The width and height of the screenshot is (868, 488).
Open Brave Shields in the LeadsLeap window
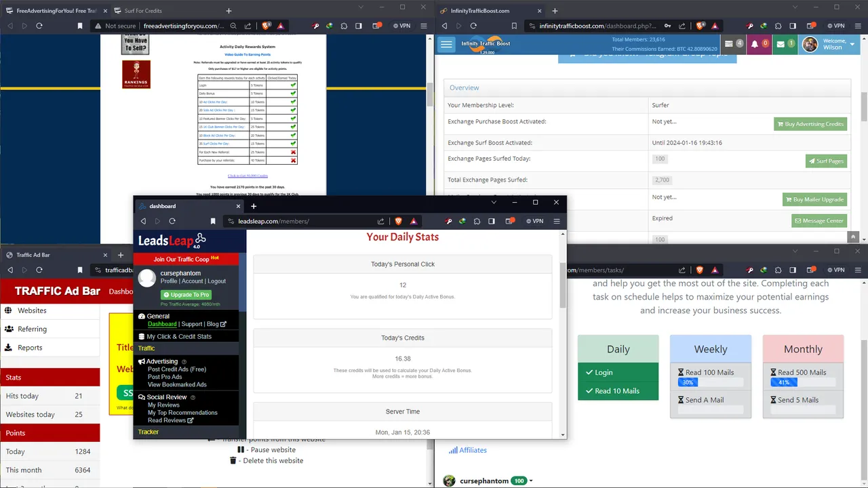tap(399, 221)
